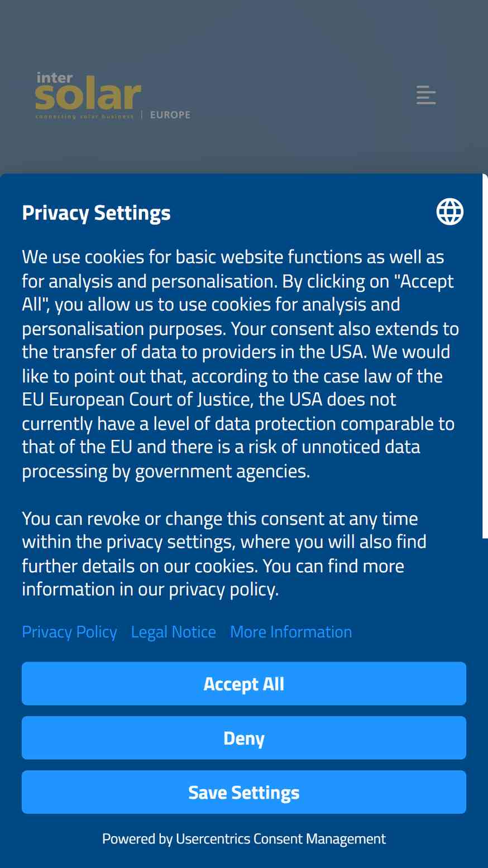This screenshot has height=868, width=488.
Task: Click the paragraph starting "You can revoke"
Action: click(224, 554)
